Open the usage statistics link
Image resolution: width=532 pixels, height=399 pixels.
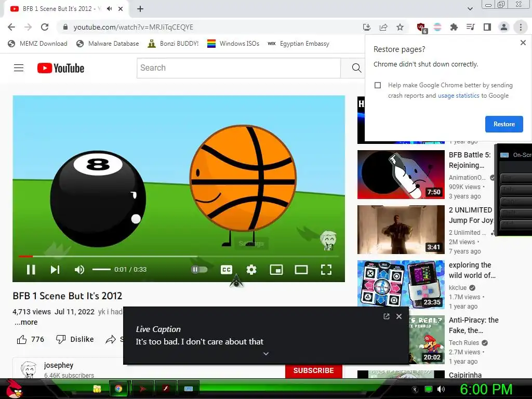pyautogui.click(x=458, y=96)
